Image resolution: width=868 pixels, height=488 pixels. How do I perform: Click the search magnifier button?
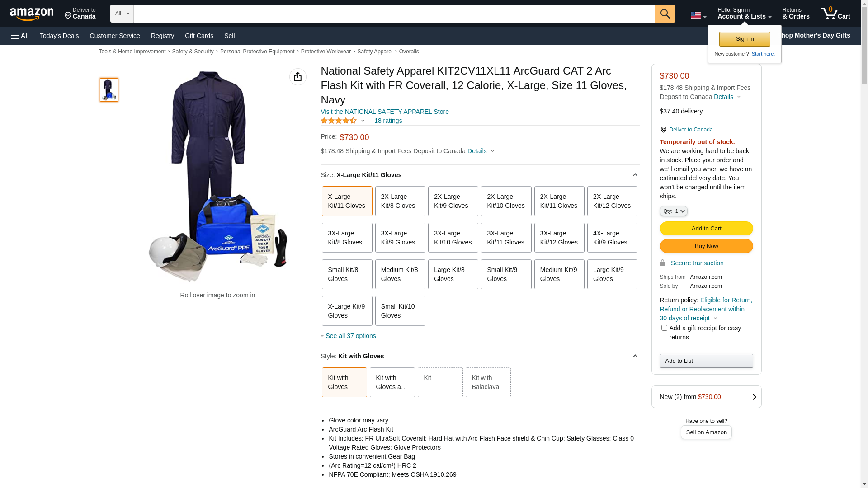point(665,14)
